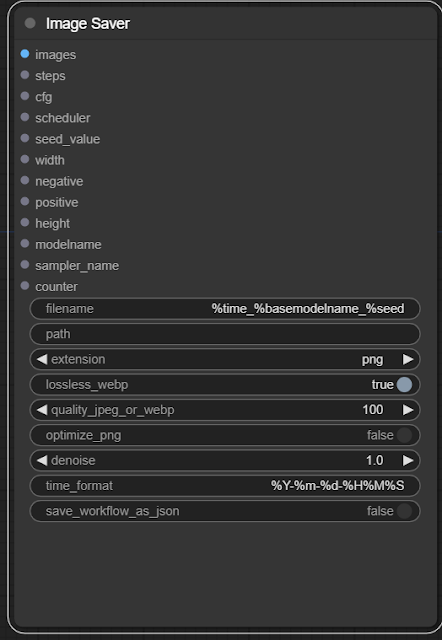This screenshot has width=442, height=640.
Task: Select next extension with right arrow
Action: tap(408, 359)
